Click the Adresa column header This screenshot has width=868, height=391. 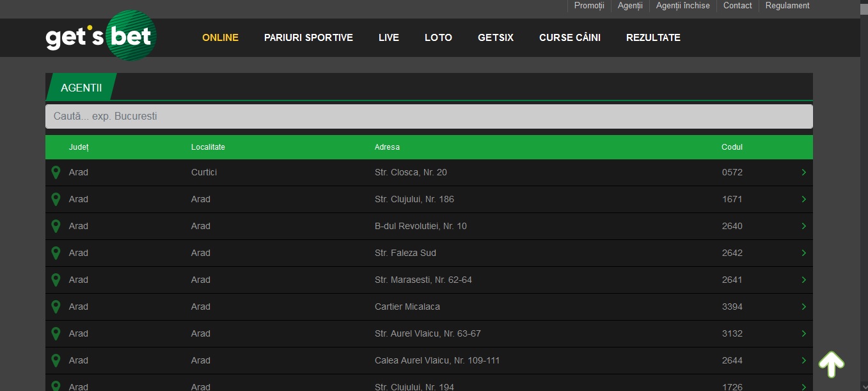(x=387, y=147)
